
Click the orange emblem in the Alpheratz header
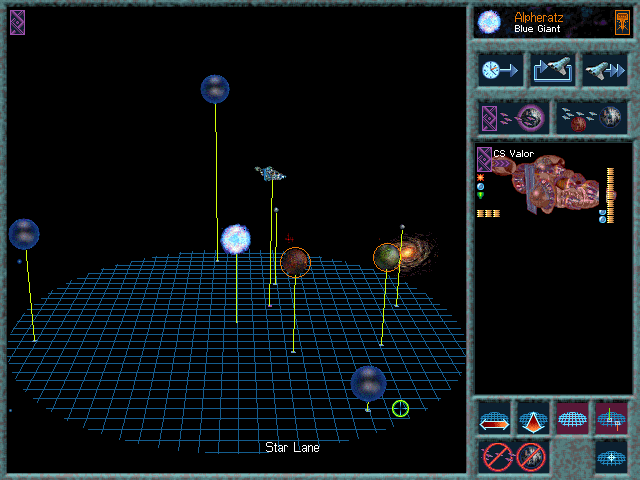[622, 22]
